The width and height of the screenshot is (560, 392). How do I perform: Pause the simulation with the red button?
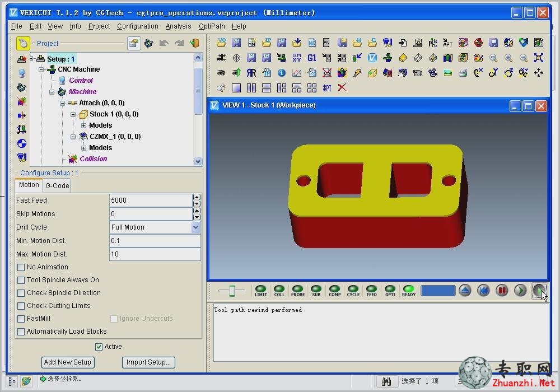coord(502,291)
